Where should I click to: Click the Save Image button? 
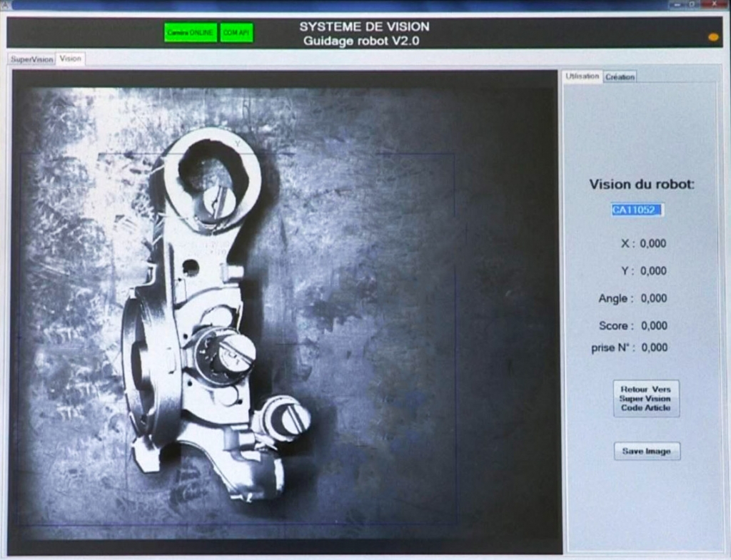point(647,451)
